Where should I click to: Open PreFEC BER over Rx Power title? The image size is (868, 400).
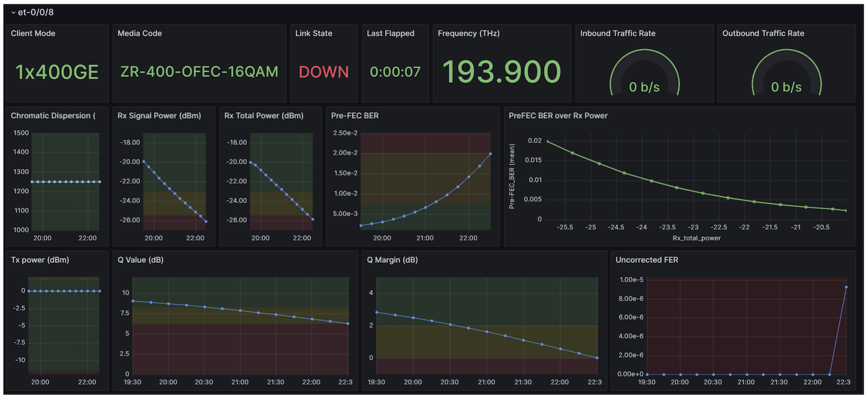[x=558, y=115]
